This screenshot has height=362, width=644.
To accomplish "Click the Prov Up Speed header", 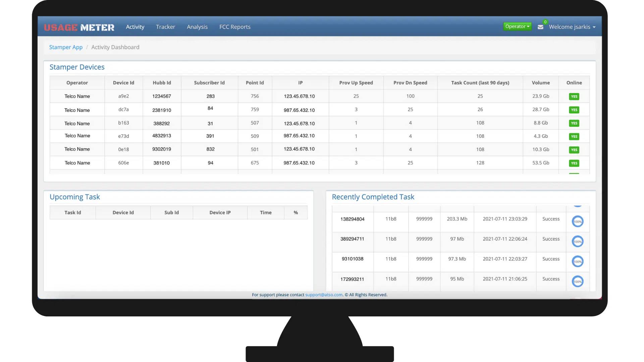I will point(356,83).
